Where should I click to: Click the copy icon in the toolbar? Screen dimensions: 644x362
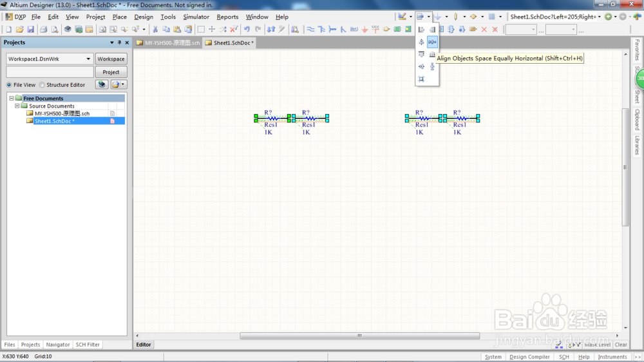click(166, 30)
